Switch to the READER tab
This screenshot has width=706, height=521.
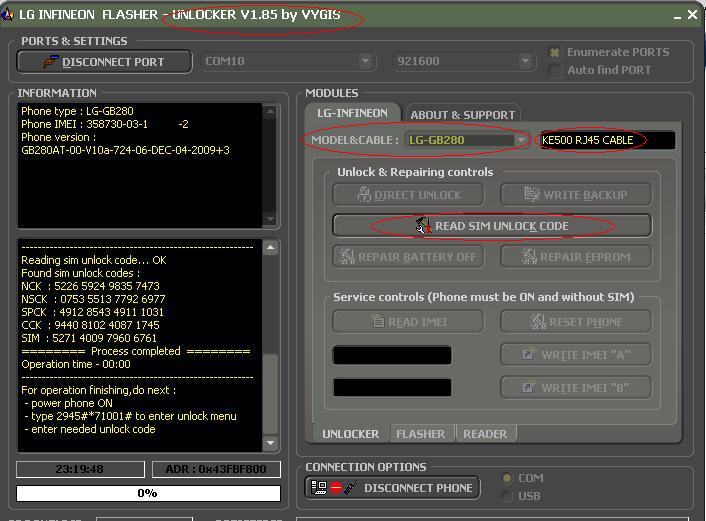[x=485, y=434]
